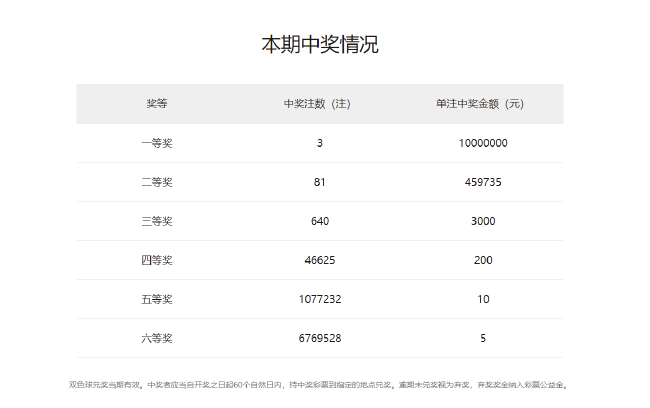Select the 五等奖 row label
Image resolution: width=650 pixels, height=408 pixels.
point(157,299)
